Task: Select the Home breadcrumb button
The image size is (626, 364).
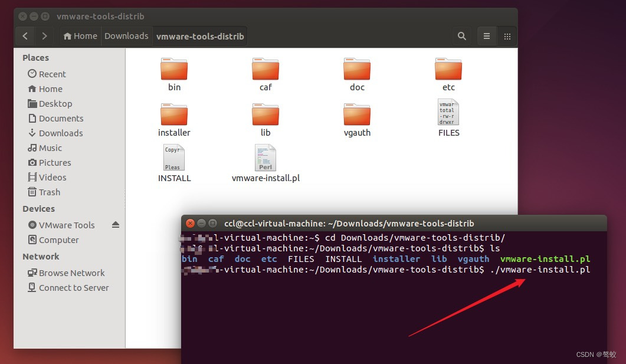Action: [x=80, y=37]
